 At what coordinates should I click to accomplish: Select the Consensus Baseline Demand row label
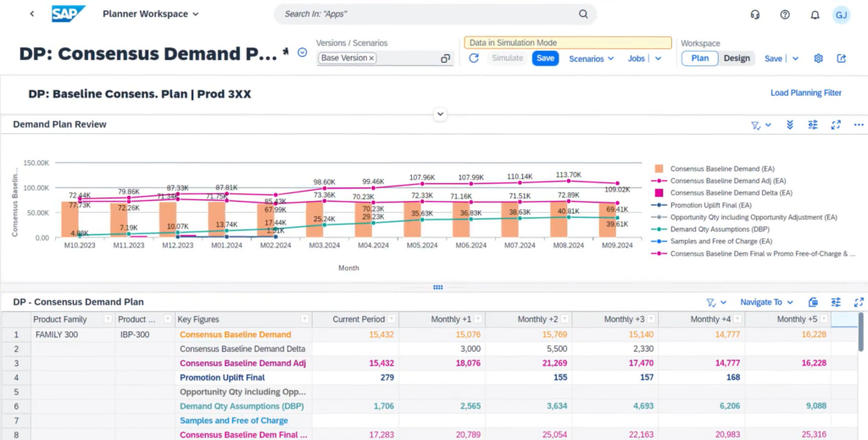[236, 334]
